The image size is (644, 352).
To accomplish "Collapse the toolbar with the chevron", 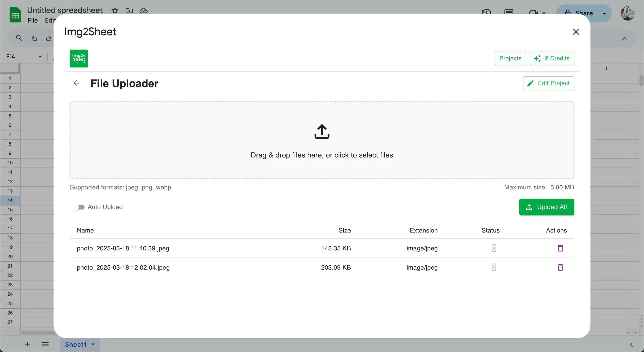I will tap(624, 38).
